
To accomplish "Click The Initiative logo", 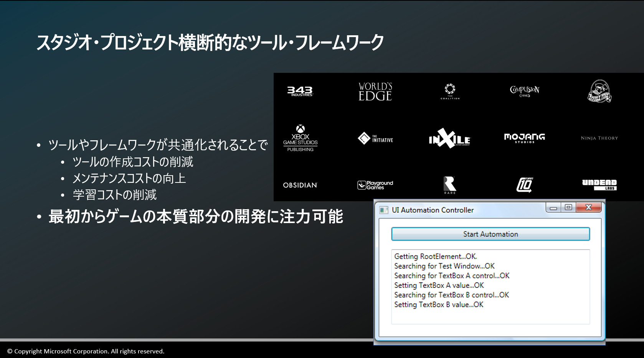I will coord(375,138).
